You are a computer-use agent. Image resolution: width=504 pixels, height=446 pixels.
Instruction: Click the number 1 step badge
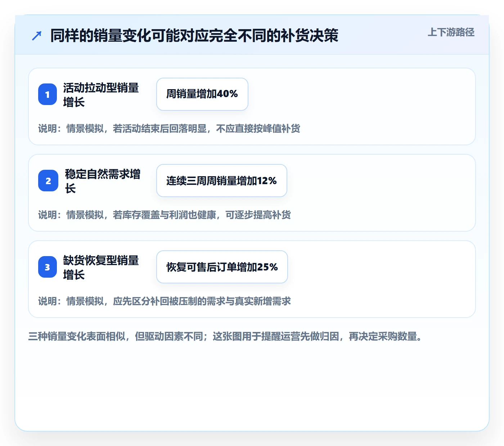tap(48, 94)
